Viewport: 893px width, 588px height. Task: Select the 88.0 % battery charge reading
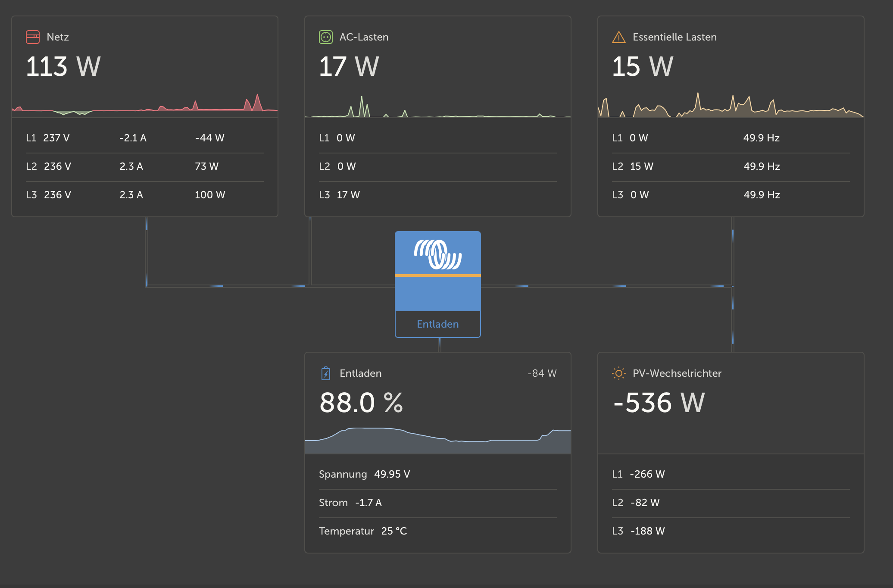tap(361, 403)
